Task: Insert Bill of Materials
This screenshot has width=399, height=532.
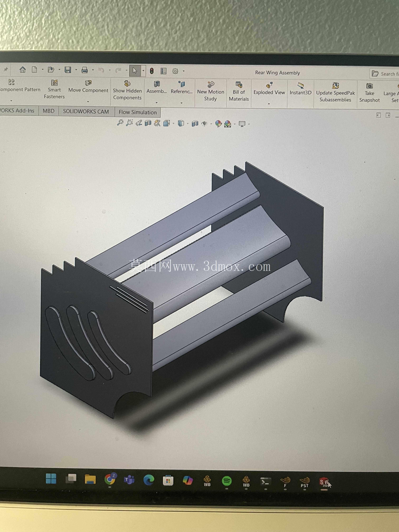Action: click(x=239, y=92)
